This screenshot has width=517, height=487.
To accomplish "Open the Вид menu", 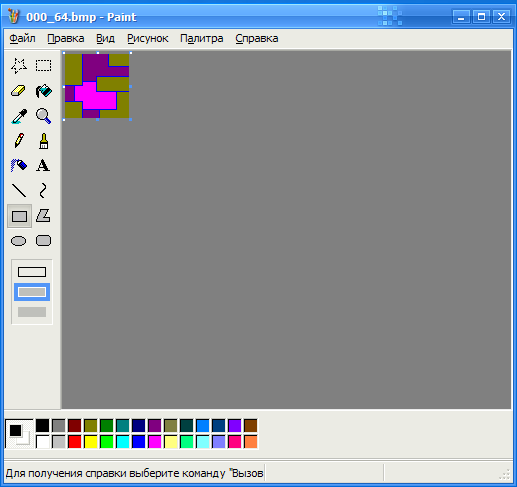I will [105, 38].
